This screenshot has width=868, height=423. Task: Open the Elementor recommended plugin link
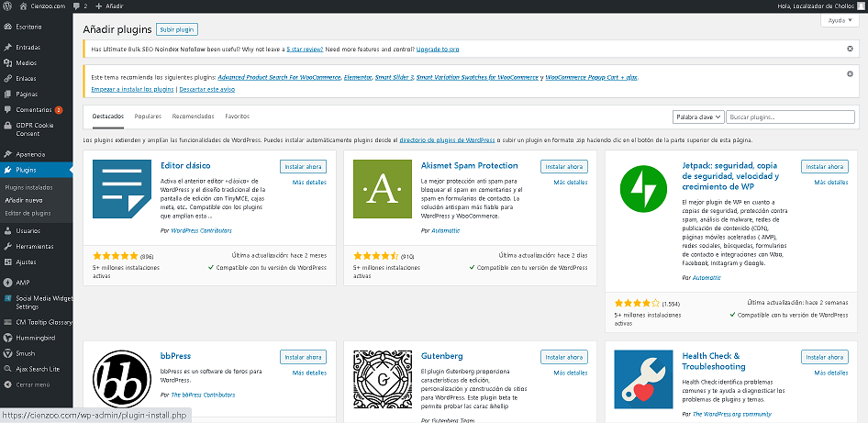pyautogui.click(x=358, y=77)
